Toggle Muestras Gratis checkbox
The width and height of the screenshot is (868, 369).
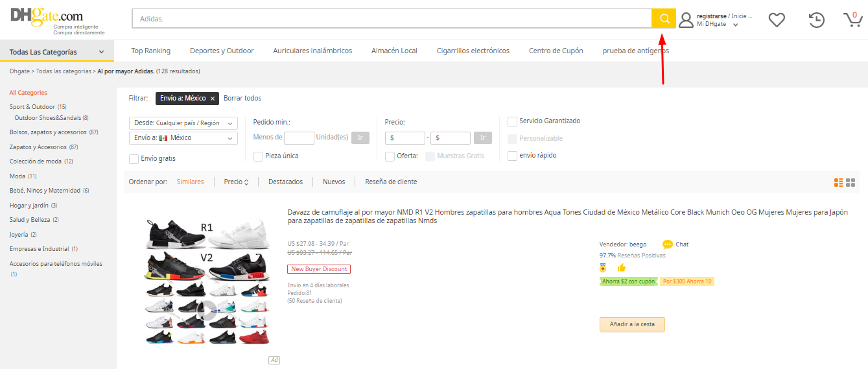point(430,156)
